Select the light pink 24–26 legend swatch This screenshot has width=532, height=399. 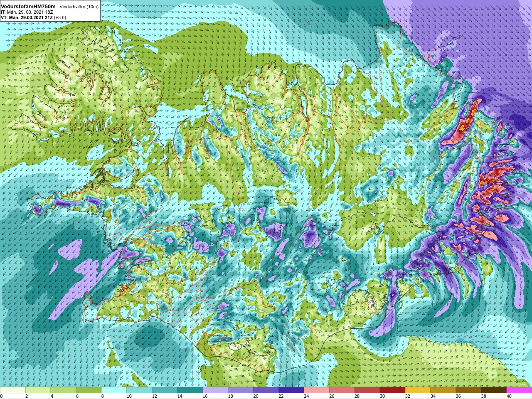point(317,390)
